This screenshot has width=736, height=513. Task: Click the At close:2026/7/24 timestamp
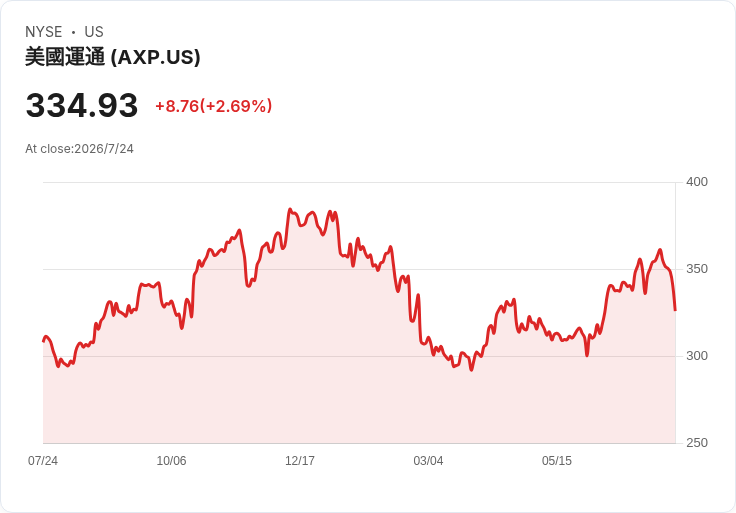(x=79, y=149)
